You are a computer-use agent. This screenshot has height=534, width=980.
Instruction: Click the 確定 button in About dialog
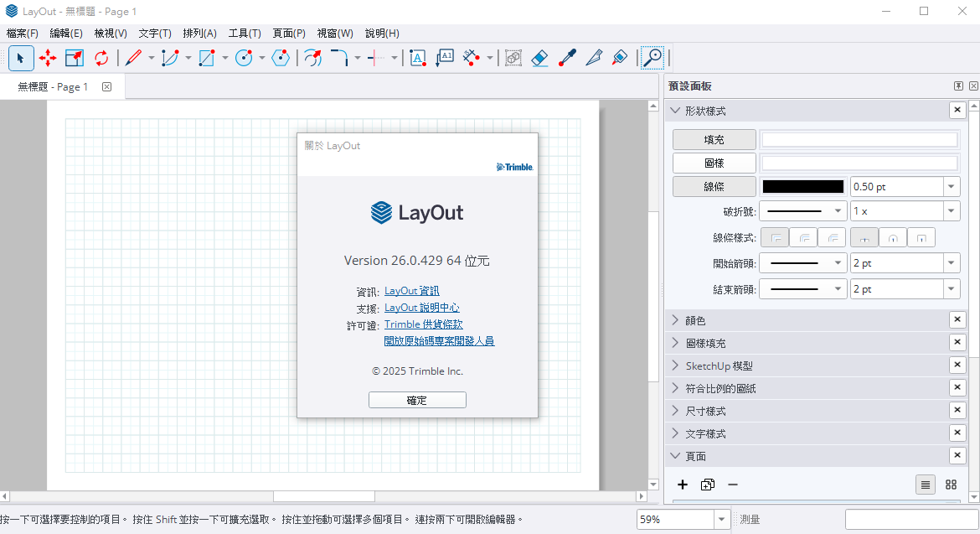[x=417, y=401]
